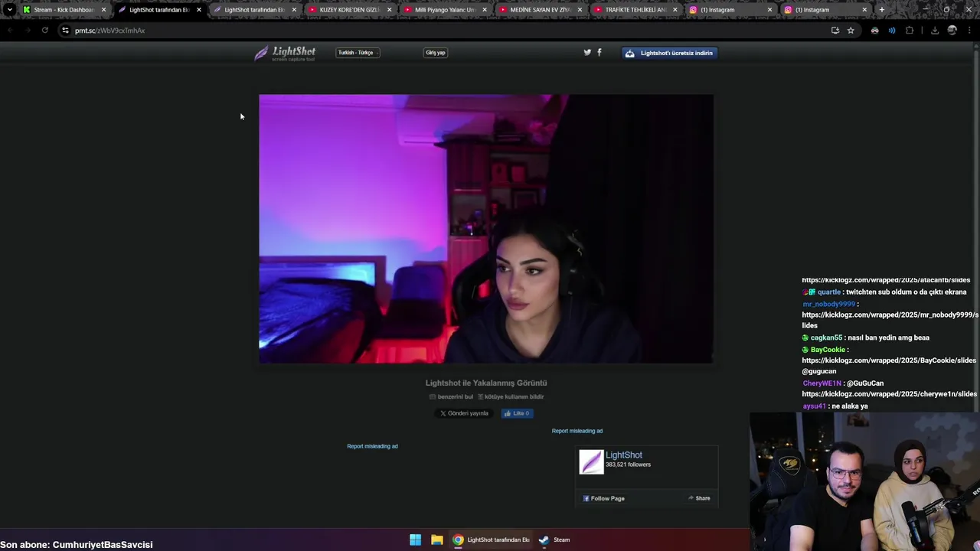
Task: Switch to Chrome LightShot taskbar item
Action: coord(491,540)
